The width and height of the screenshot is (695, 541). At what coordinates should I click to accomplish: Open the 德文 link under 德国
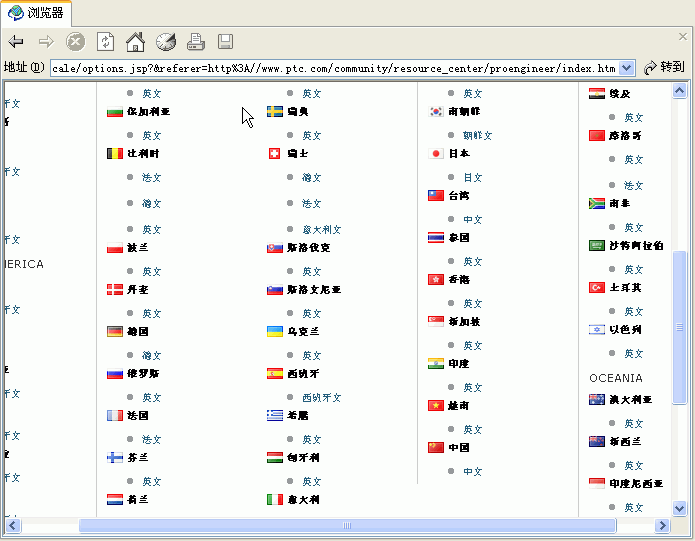[152, 356]
